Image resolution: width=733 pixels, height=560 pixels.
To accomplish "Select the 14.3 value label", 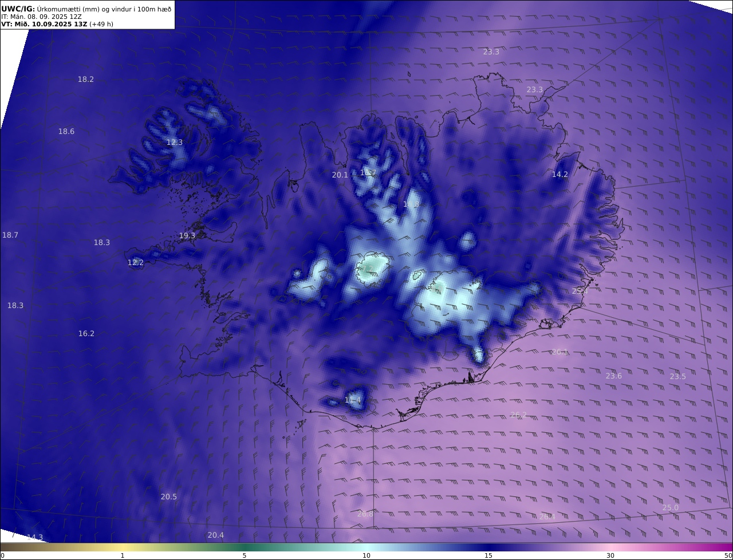I will tap(35, 537).
